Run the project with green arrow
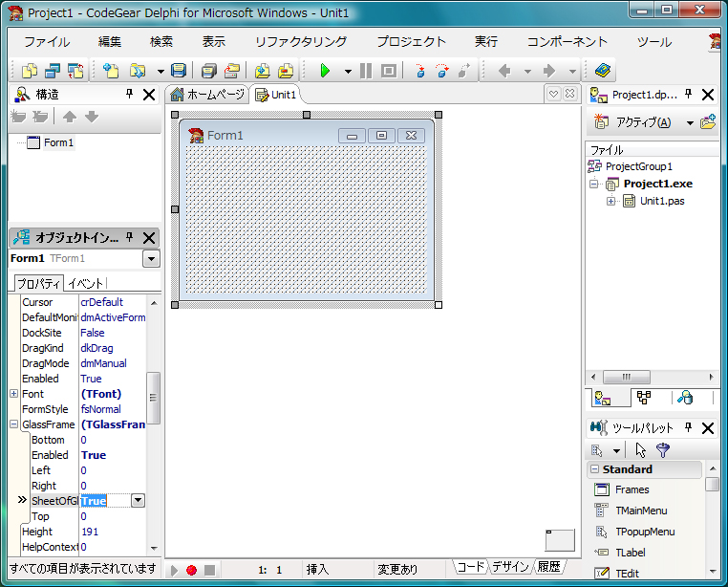The width and height of the screenshot is (728, 587). click(x=325, y=71)
